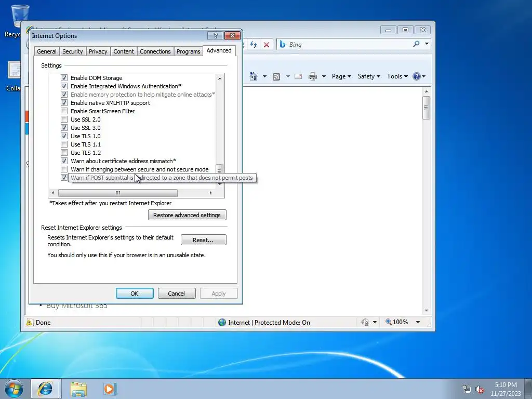Toggle Enable Integrated Windows Authentication checkbox

pyautogui.click(x=64, y=86)
